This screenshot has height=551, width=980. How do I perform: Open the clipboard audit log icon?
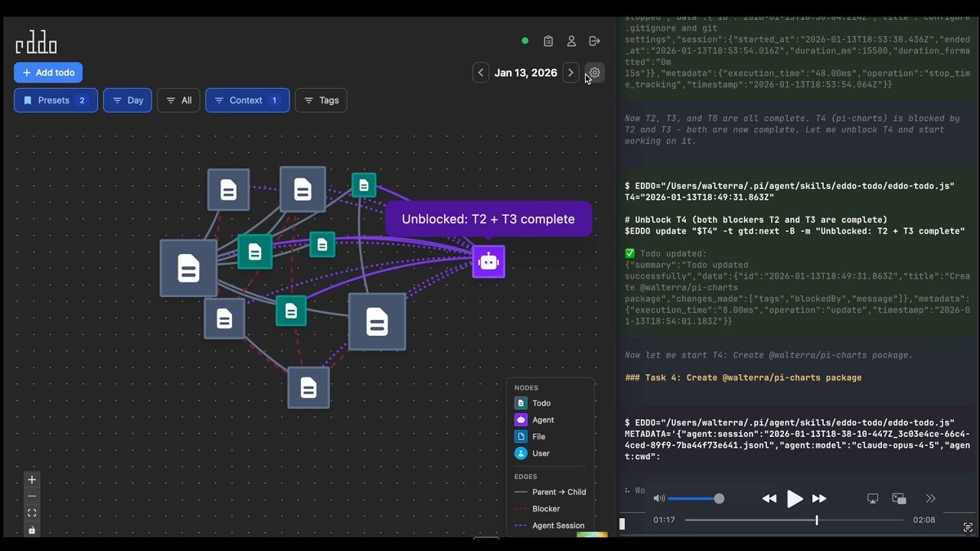click(x=548, y=41)
